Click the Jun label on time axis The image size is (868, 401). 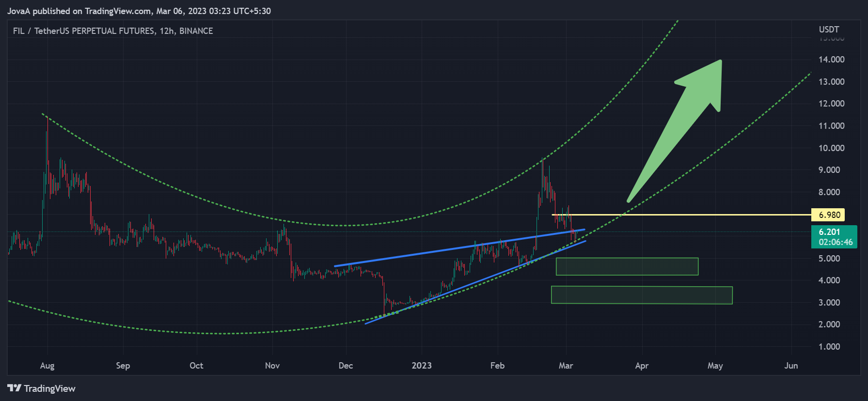(791, 366)
